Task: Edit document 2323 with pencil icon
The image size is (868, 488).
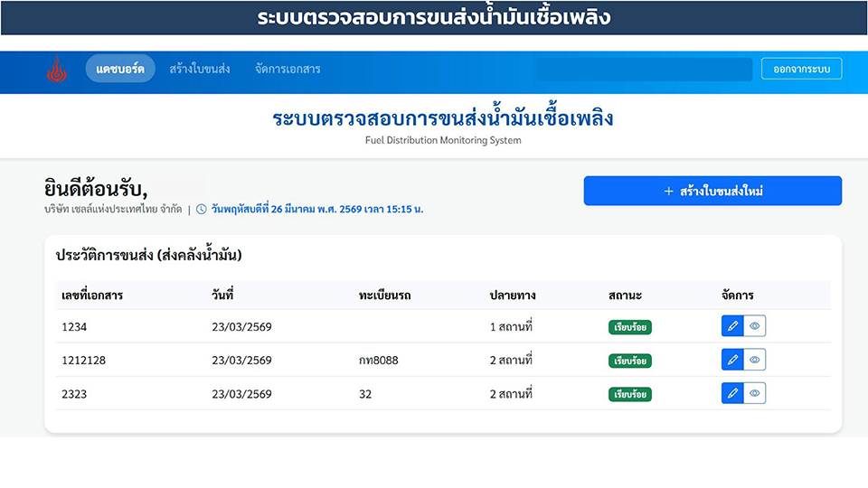Action: (x=732, y=393)
